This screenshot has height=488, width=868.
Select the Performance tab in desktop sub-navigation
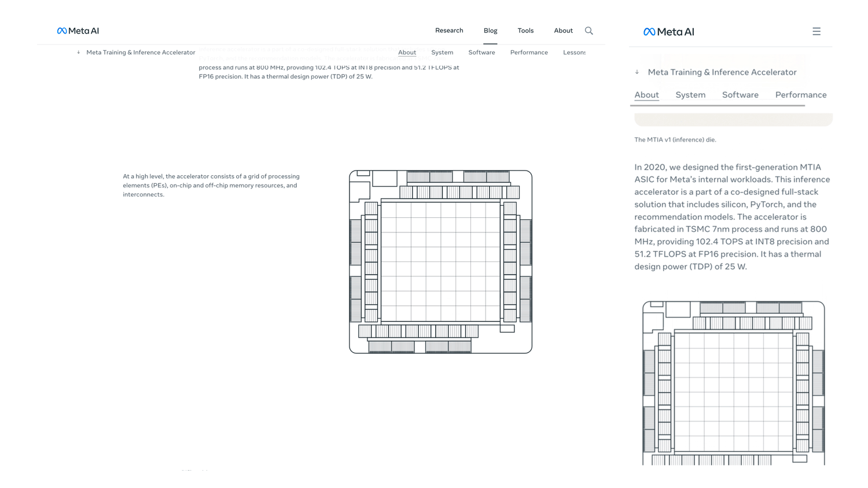tap(529, 53)
